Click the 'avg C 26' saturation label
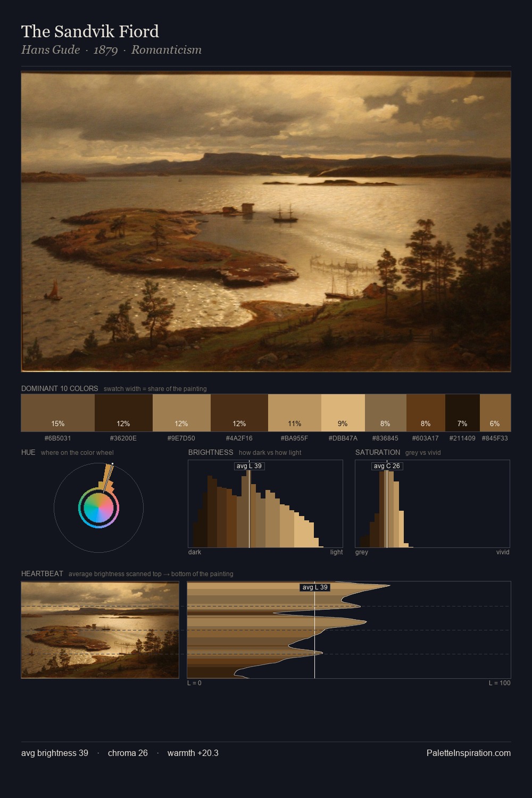Image resolution: width=532 pixels, height=798 pixels. click(387, 466)
